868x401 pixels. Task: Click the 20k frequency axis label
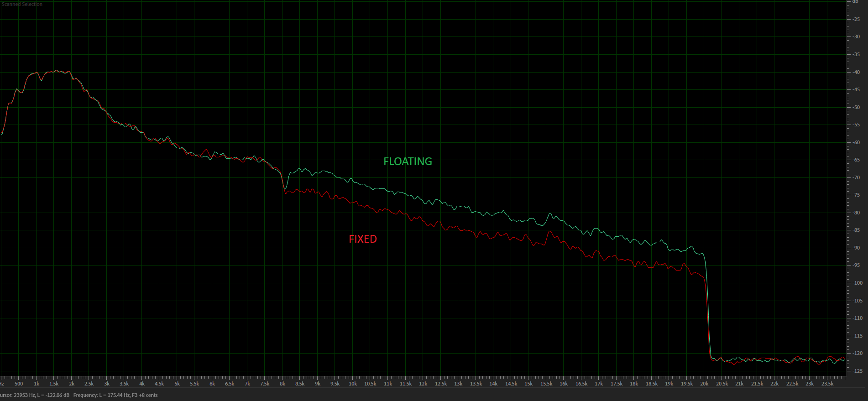(x=704, y=384)
